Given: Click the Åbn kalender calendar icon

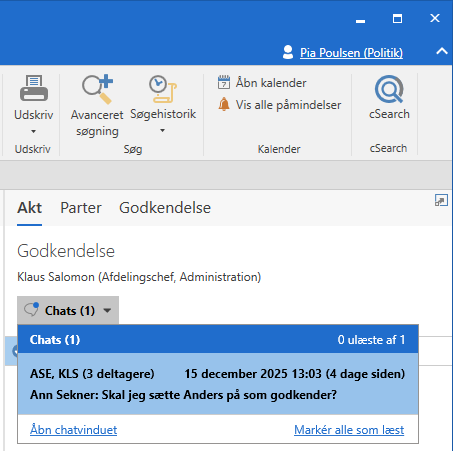Looking at the screenshot, I should coord(224,82).
